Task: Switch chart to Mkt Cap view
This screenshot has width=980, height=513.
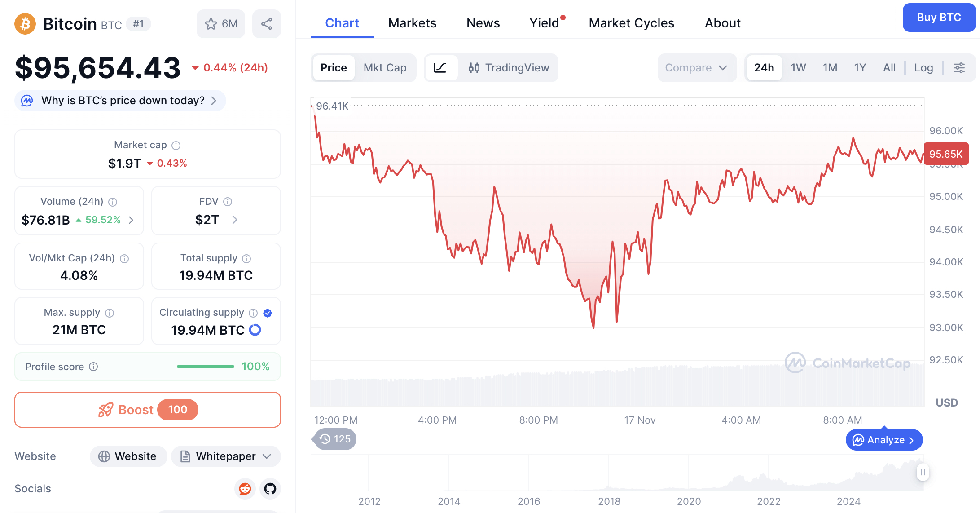Action: point(385,68)
